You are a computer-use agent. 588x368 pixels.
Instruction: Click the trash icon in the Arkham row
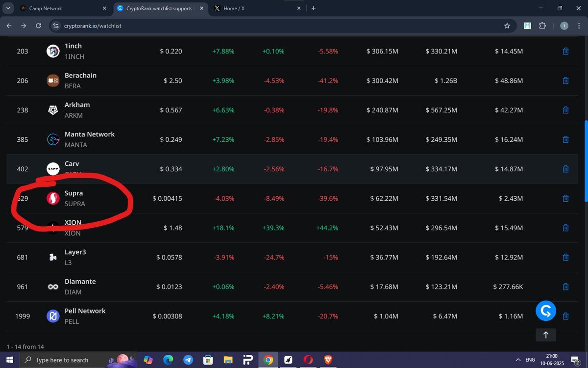coord(565,110)
